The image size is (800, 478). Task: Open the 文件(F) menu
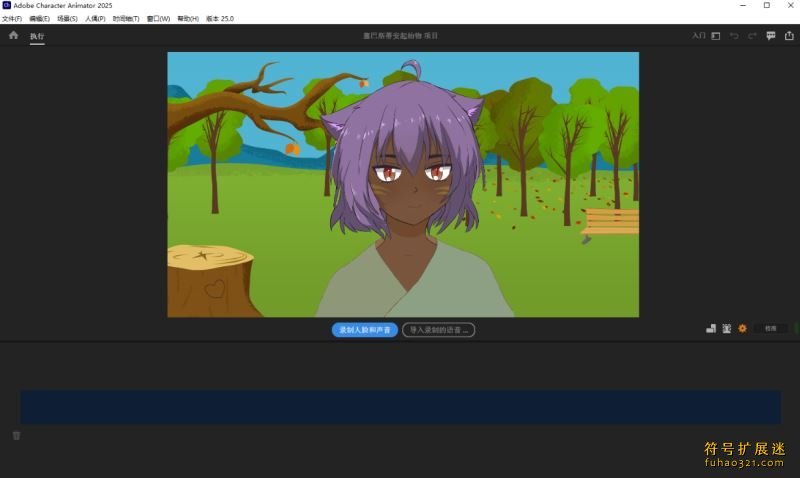tap(12, 19)
